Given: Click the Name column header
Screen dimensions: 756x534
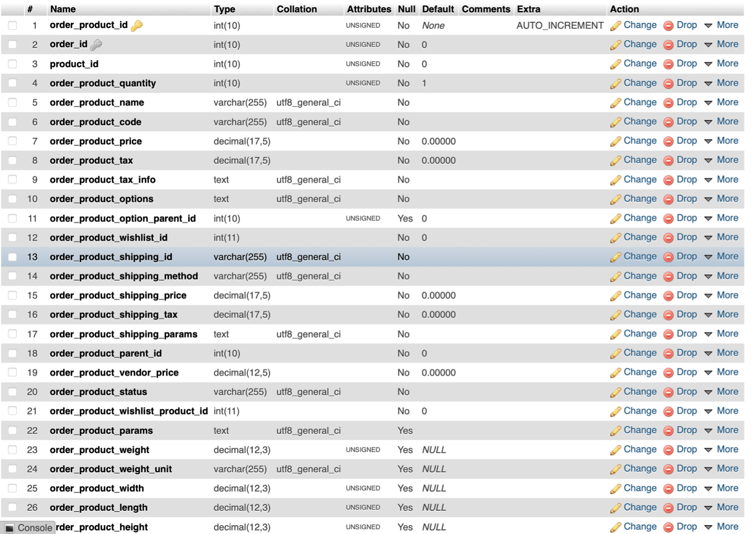Looking at the screenshot, I should coord(63,9).
